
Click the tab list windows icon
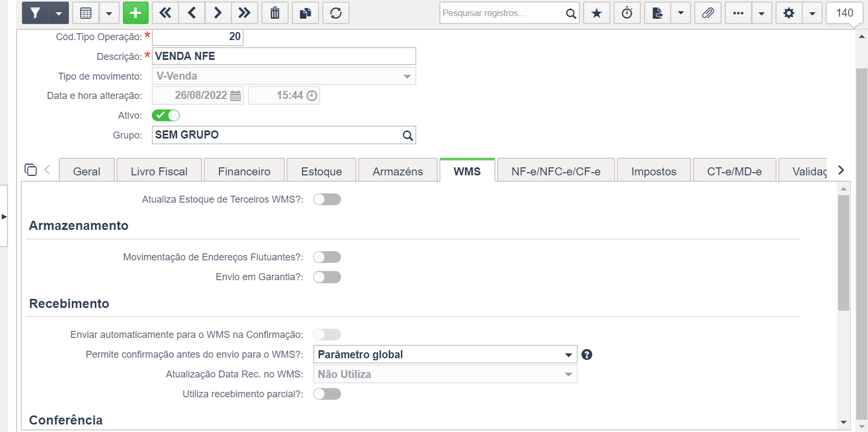tap(30, 169)
